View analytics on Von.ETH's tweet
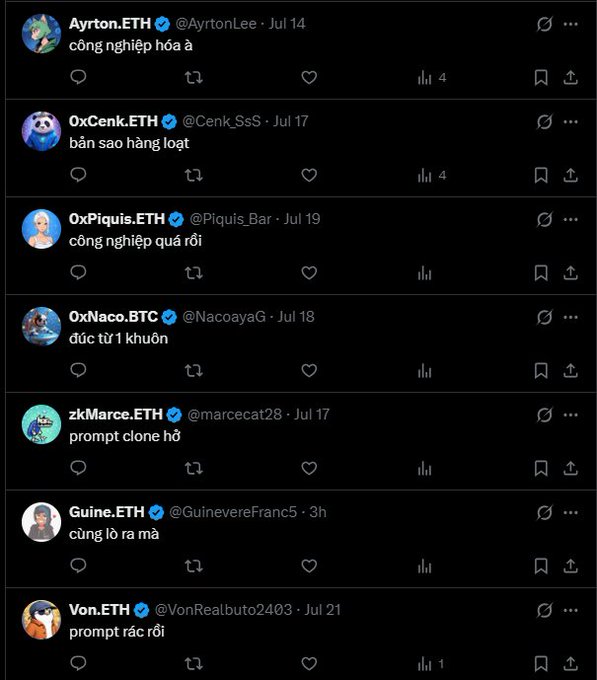 [x=431, y=664]
